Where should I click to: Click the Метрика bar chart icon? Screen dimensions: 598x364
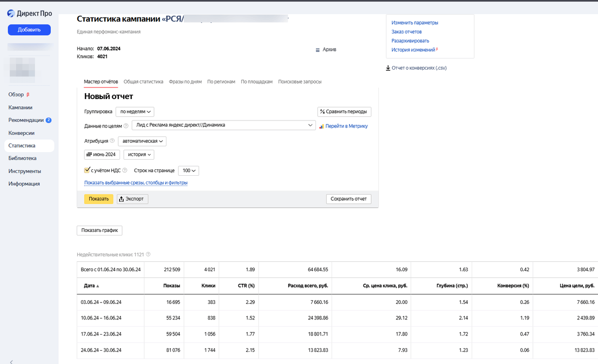pos(321,126)
